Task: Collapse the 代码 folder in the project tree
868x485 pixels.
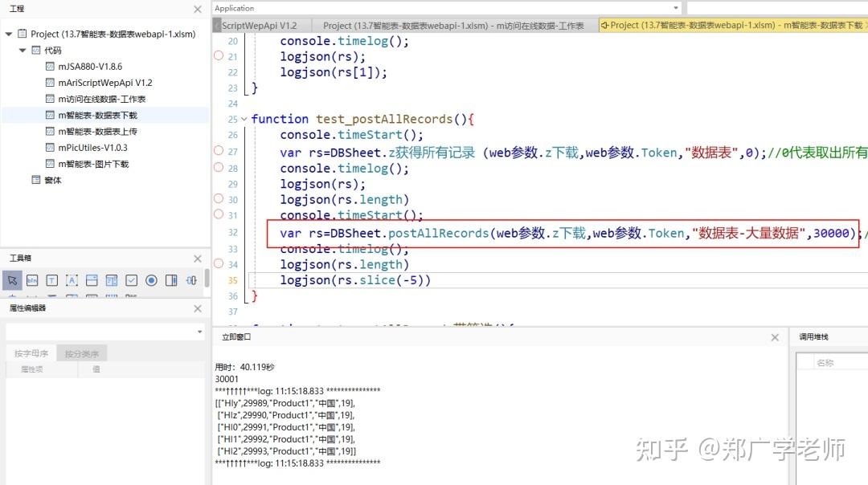Action: (23, 50)
